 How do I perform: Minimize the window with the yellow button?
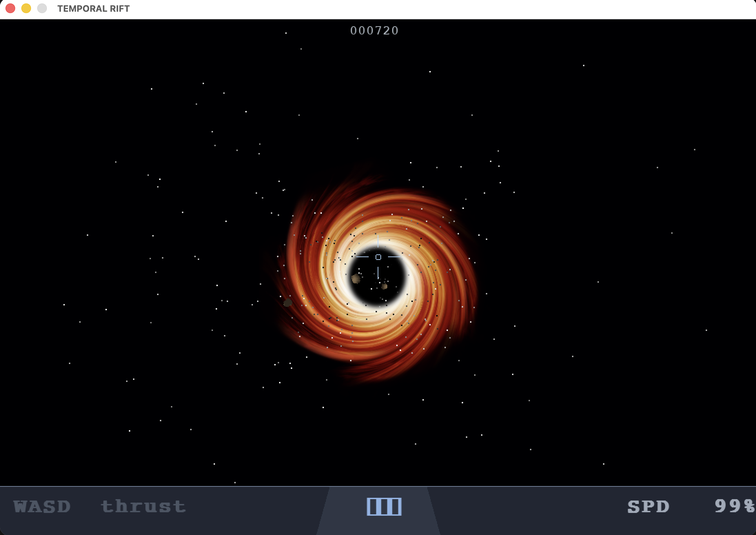(26, 8)
